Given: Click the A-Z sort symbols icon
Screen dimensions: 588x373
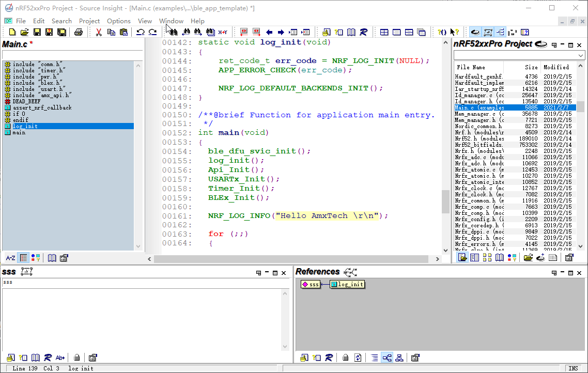Looking at the screenshot, I should point(10,258).
